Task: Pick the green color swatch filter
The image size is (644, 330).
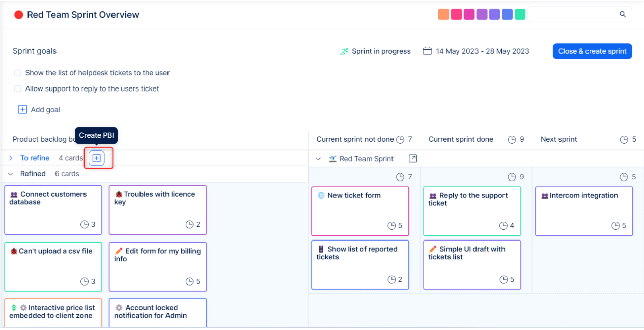Action: coord(520,14)
